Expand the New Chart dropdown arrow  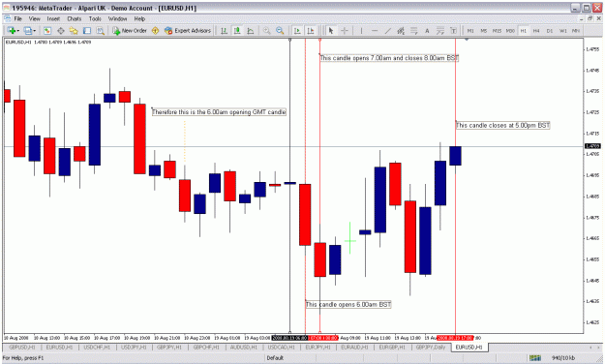18,31
